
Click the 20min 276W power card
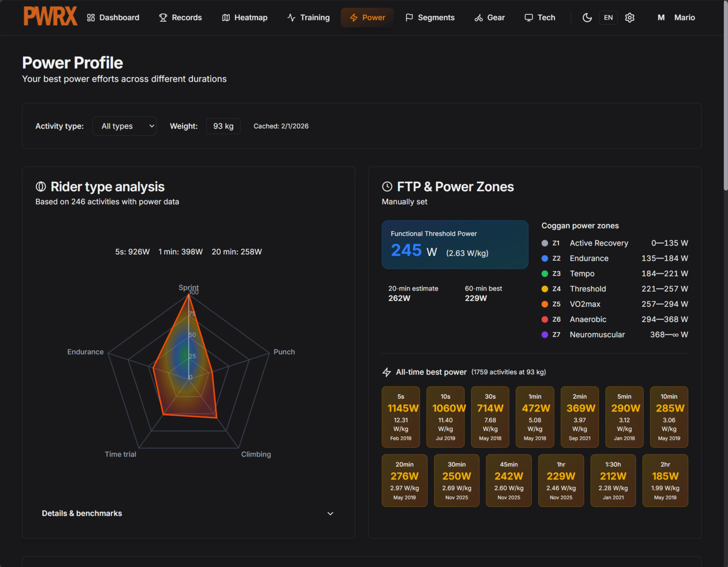pyautogui.click(x=404, y=480)
